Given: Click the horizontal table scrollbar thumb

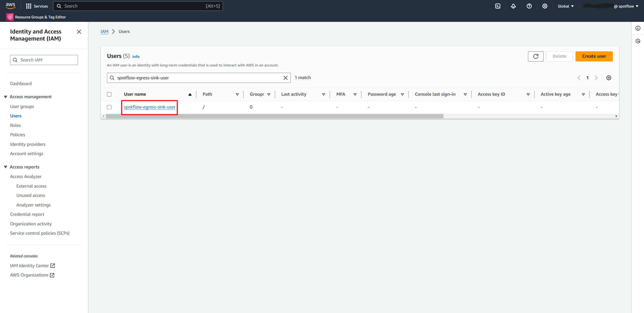Looking at the screenshot, I should pyautogui.click(x=275, y=116).
